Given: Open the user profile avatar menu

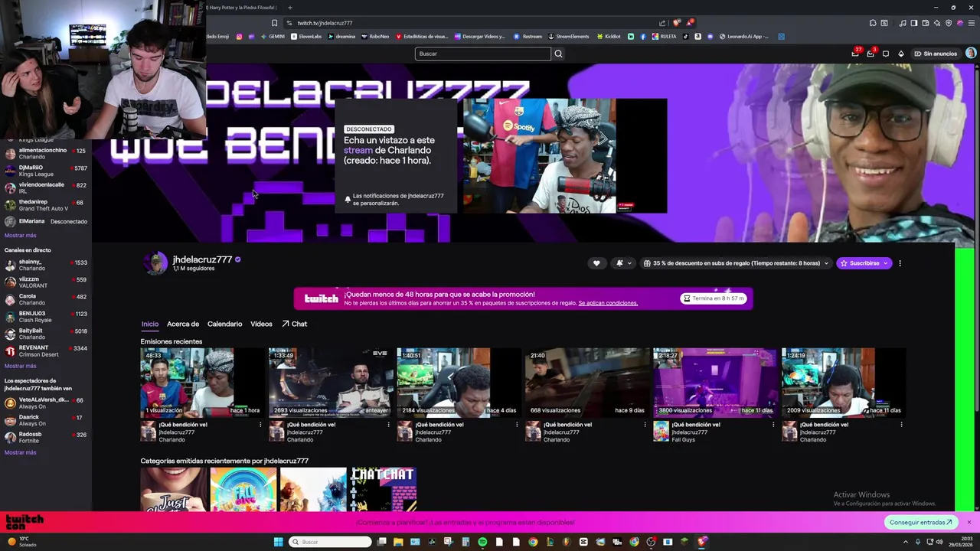Looking at the screenshot, I should 971,54.
